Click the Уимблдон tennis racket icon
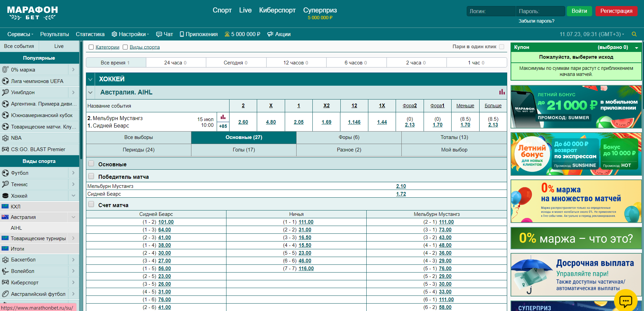The height and width of the screenshot is (311, 644). click(5, 92)
